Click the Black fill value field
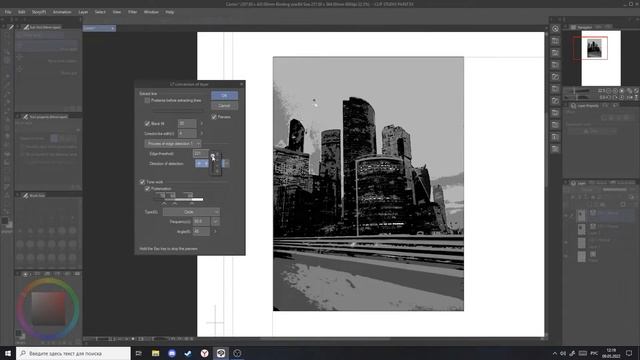The height and width of the screenshot is (360, 640). [x=187, y=123]
